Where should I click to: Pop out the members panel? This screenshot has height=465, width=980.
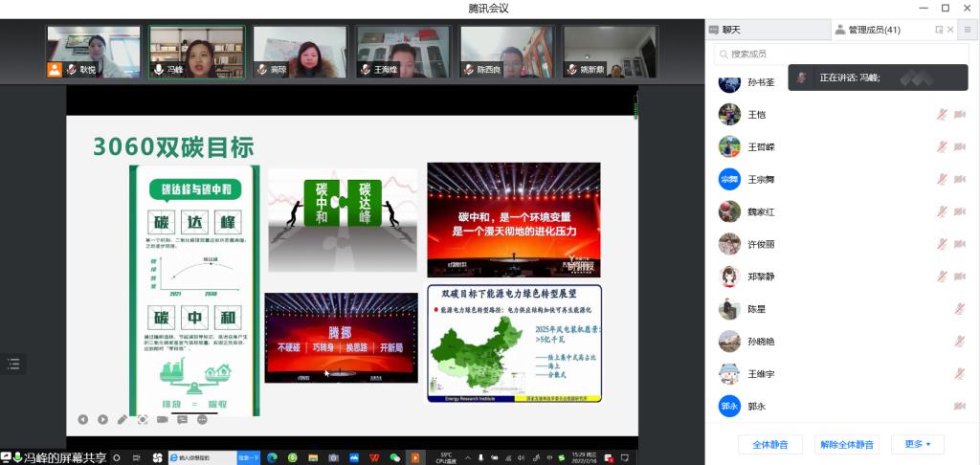pyautogui.click(x=939, y=30)
